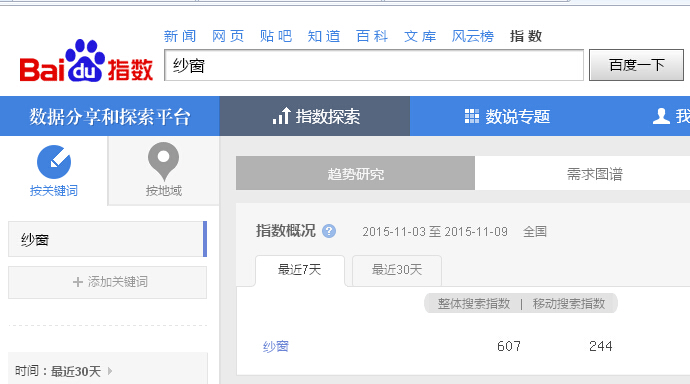Open the 纱窗 keyword link in table
This screenshot has width=690, height=384.
[275, 347]
